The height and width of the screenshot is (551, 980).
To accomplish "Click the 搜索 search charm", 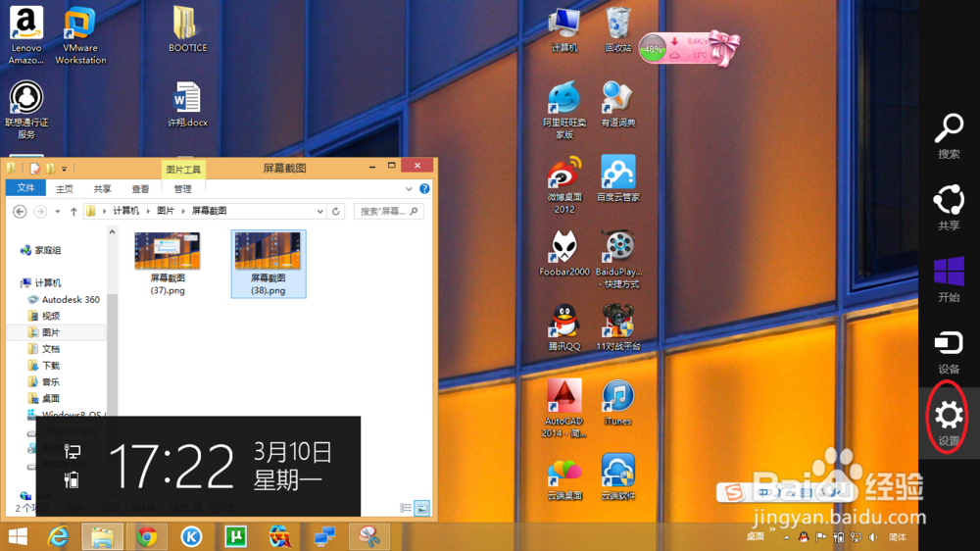I will click(949, 135).
